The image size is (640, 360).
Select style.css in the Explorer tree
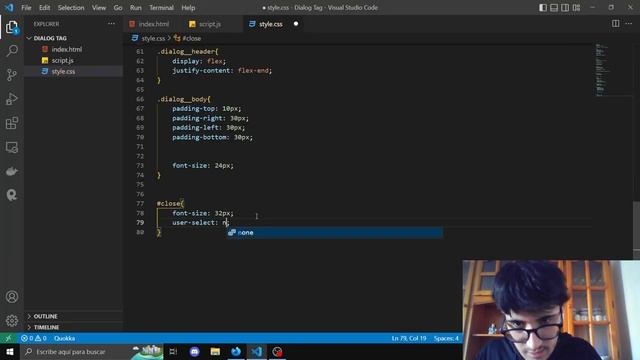tap(63, 71)
